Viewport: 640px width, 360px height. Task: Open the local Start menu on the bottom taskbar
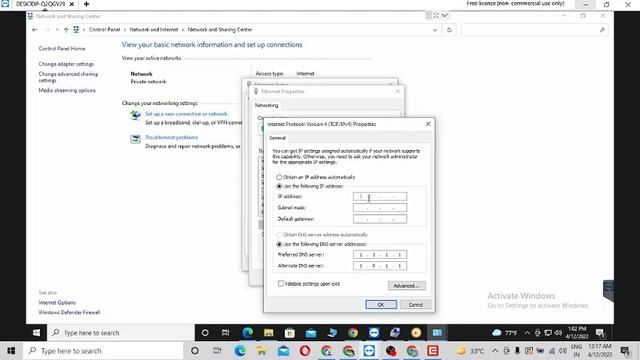tap(11, 351)
